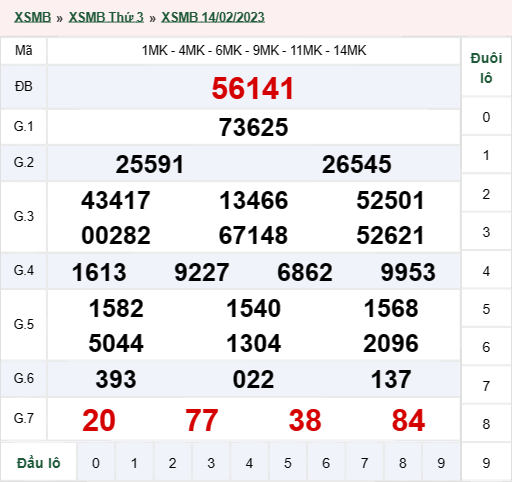The width and height of the screenshot is (512, 482).
Task: Select Đuôi lô digit 4
Action: (486, 271)
